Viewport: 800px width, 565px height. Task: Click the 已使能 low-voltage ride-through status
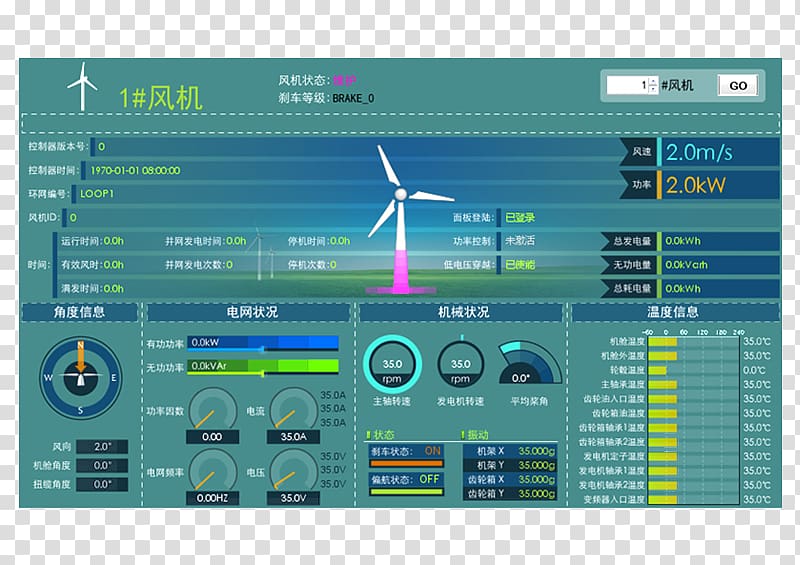coord(520,264)
